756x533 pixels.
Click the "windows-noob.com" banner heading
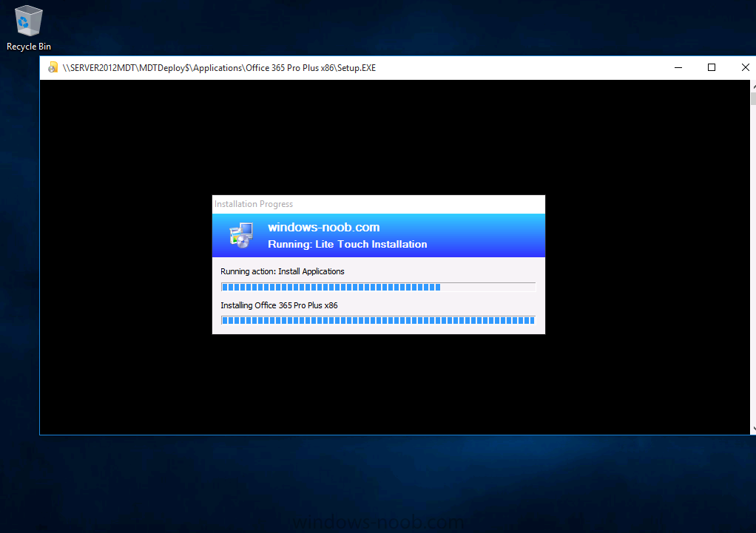click(323, 227)
